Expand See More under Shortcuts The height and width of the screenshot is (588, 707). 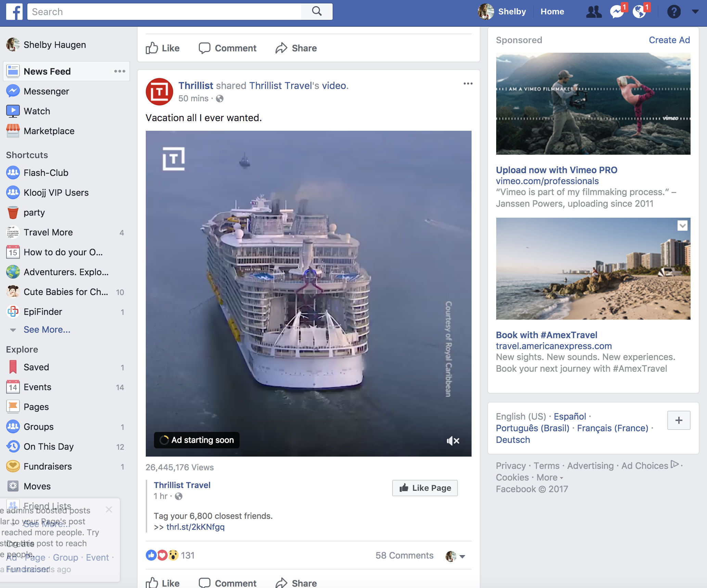tap(47, 330)
